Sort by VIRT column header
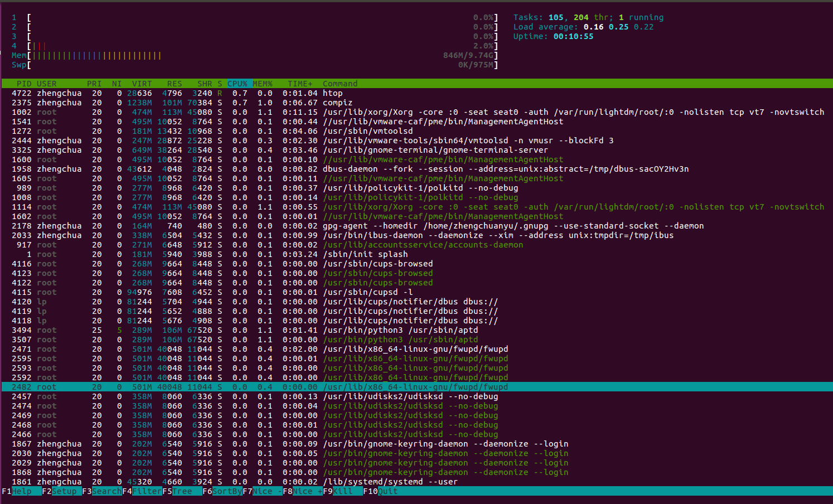 click(142, 84)
